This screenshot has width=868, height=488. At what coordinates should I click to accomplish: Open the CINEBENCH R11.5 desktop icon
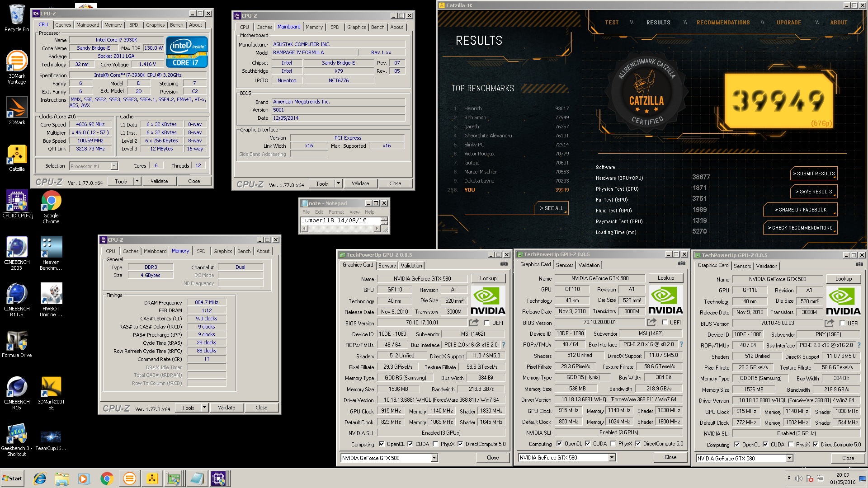[x=17, y=300]
